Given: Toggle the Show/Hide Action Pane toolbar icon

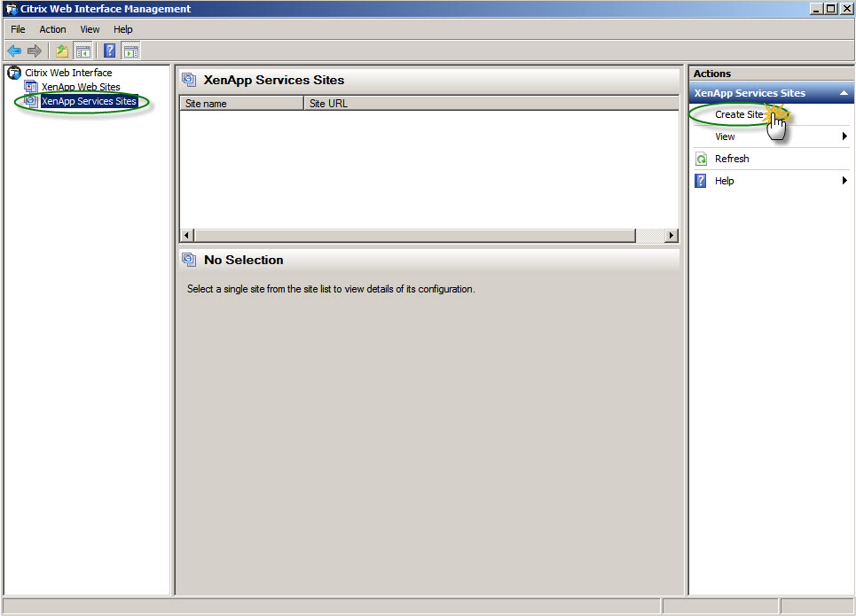Looking at the screenshot, I should click(x=131, y=51).
